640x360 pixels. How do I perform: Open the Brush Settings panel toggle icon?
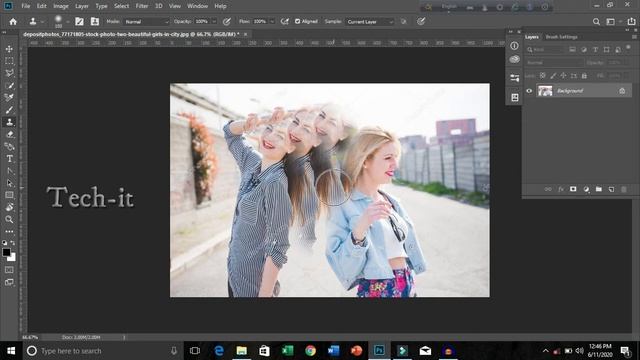(x=79, y=22)
